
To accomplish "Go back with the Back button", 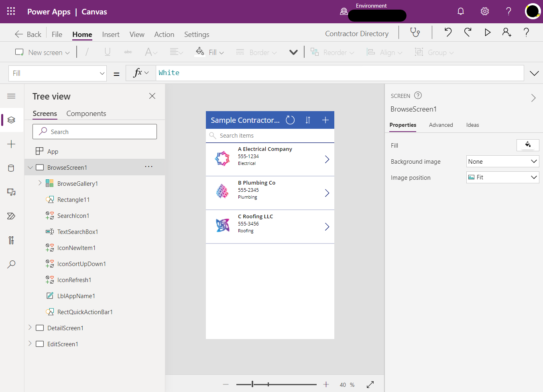I will (28, 34).
